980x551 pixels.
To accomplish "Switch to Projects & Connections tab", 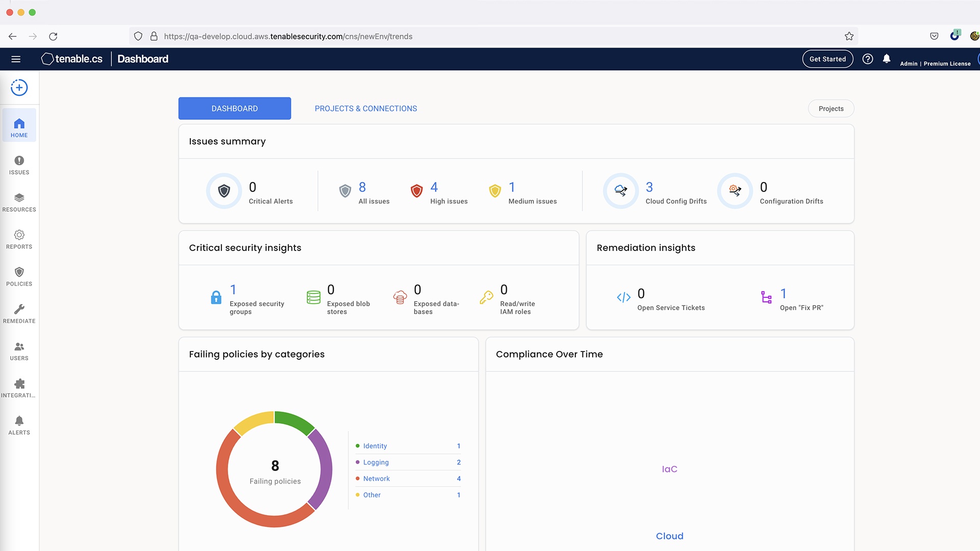I will click(x=366, y=109).
